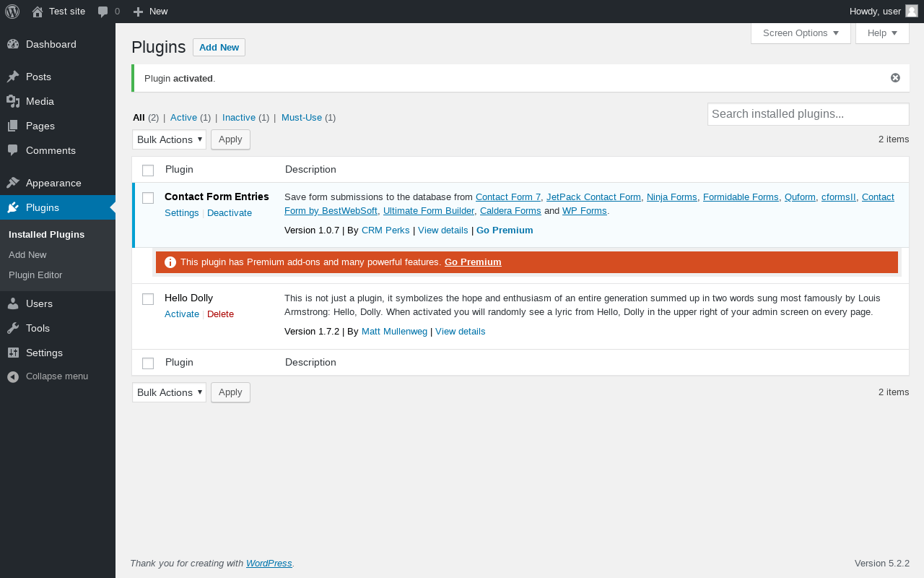Open the Ninja Forms link
924x578 pixels.
672,197
